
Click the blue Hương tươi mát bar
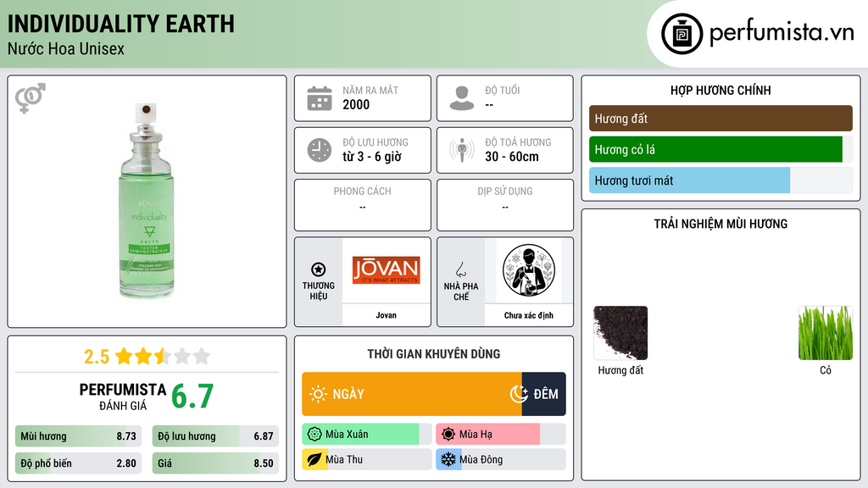[x=689, y=180]
